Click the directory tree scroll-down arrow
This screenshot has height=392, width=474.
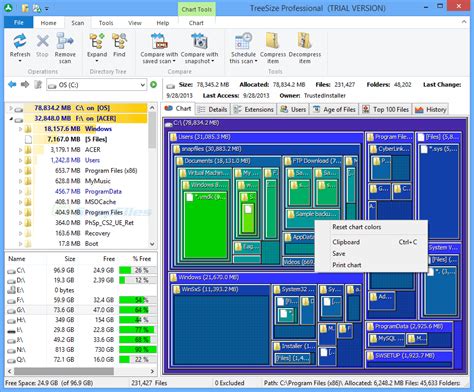coord(152,244)
